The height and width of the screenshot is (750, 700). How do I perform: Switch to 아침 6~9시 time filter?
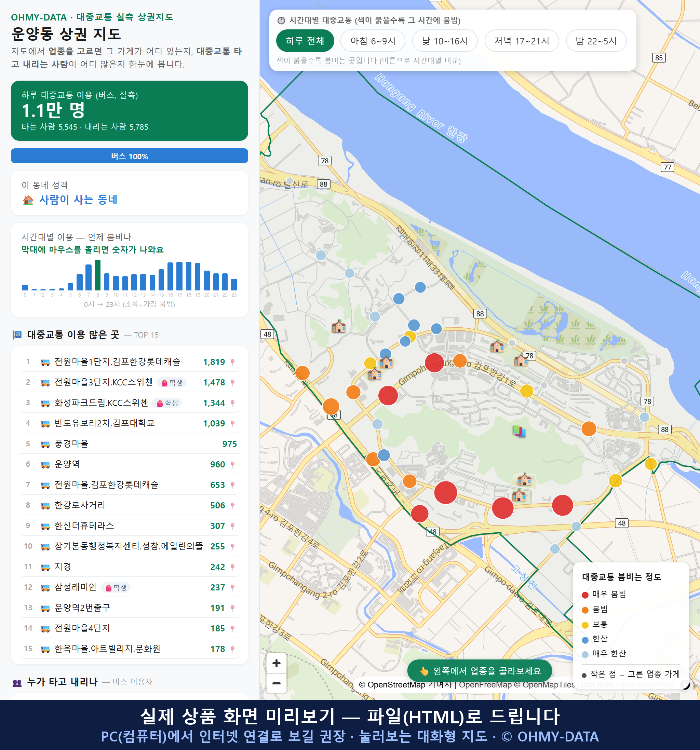(x=373, y=41)
